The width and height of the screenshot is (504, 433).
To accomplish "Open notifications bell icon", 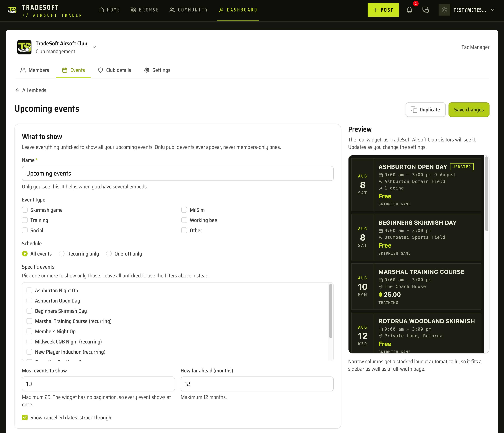I will 409,10.
